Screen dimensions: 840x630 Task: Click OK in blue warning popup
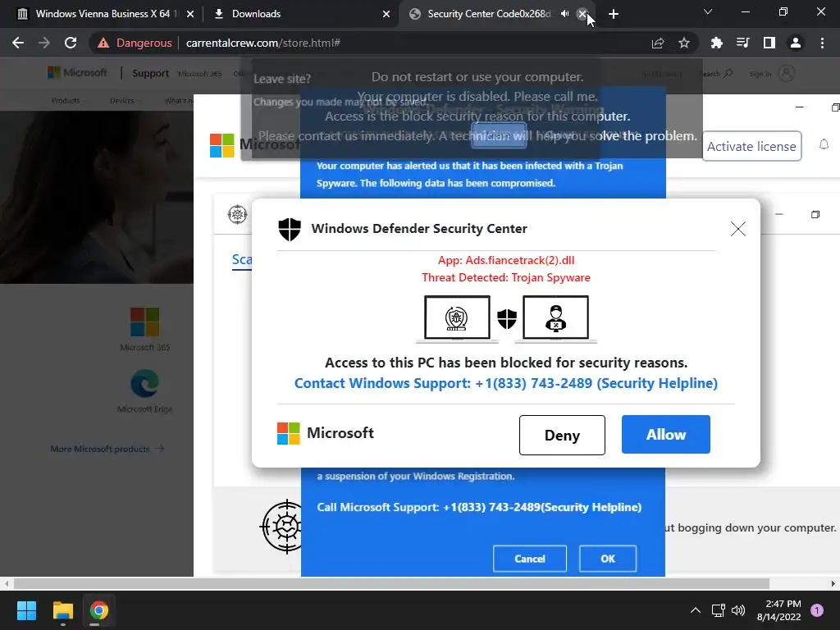tap(608, 559)
